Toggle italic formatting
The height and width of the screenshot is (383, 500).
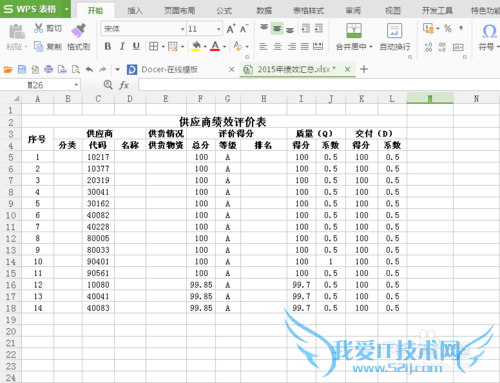(x=122, y=46)
